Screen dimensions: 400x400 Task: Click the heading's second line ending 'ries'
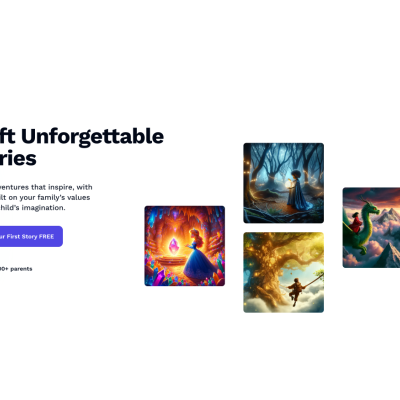click(x=18, y=158)
